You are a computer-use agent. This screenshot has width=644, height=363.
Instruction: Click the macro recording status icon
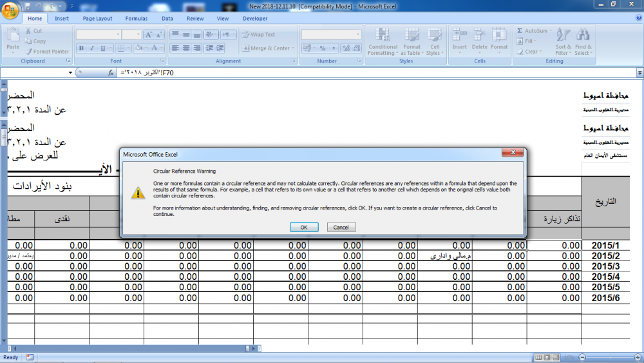click(x=30, y=358)
